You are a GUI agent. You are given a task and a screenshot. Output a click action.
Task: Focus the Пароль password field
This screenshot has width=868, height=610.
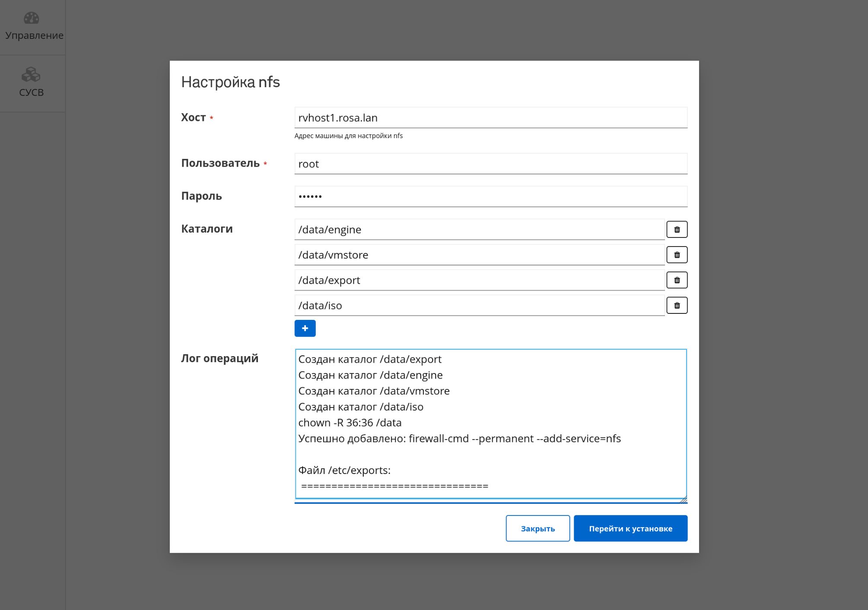click(x=490, y=197)
